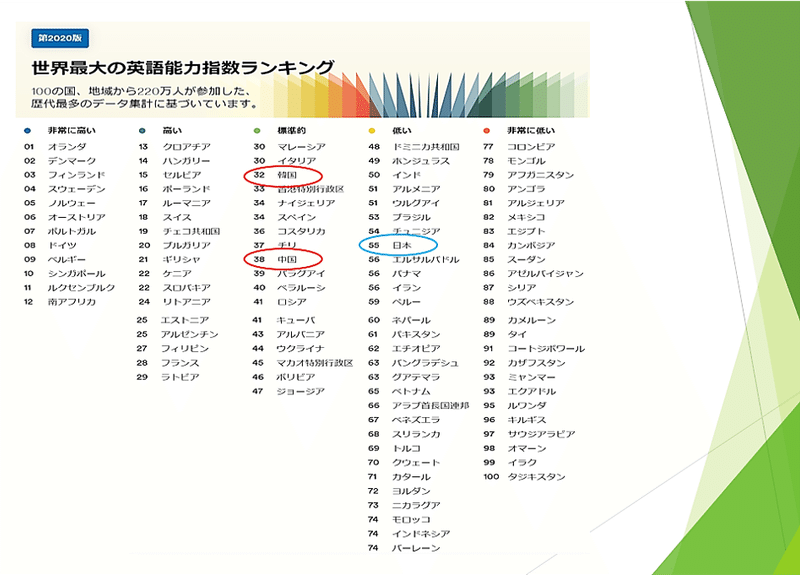800x575 pixels.
Task: Select the ルクセンブルク row
Action: 69,288
